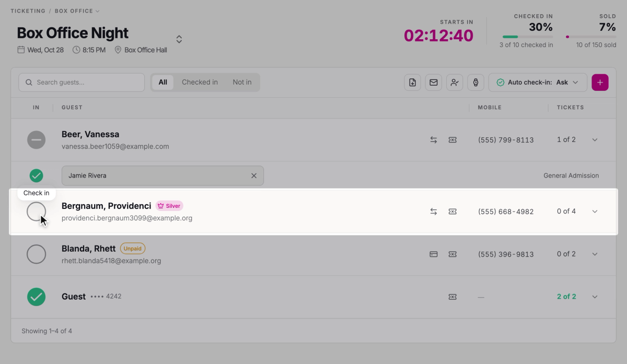This screenshot has width=627, height=364.
Task: Click the checked-in progress bar
Action: (x=528, y=37)
